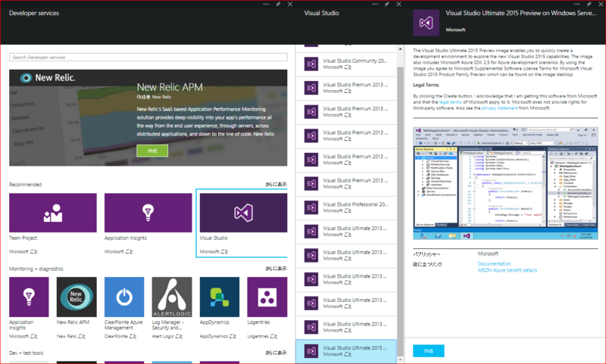Click the Team Project tile icon
This screenshot has height=364, width=606.
53,213
